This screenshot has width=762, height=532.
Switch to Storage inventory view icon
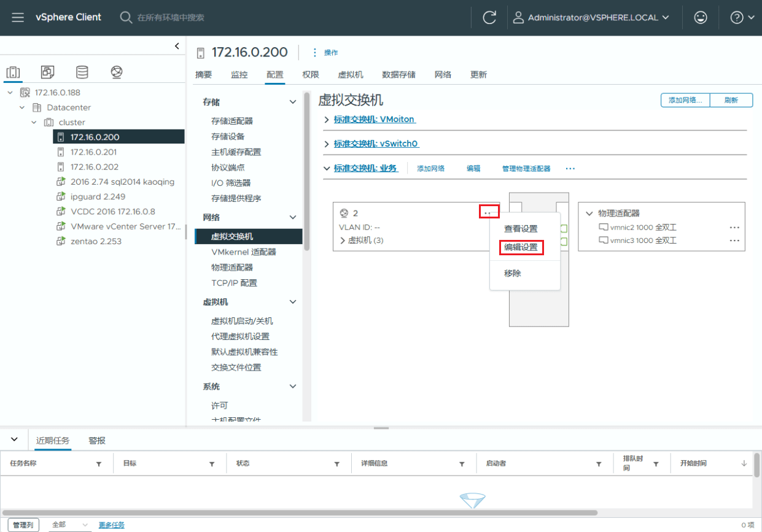tap(82, 72)
